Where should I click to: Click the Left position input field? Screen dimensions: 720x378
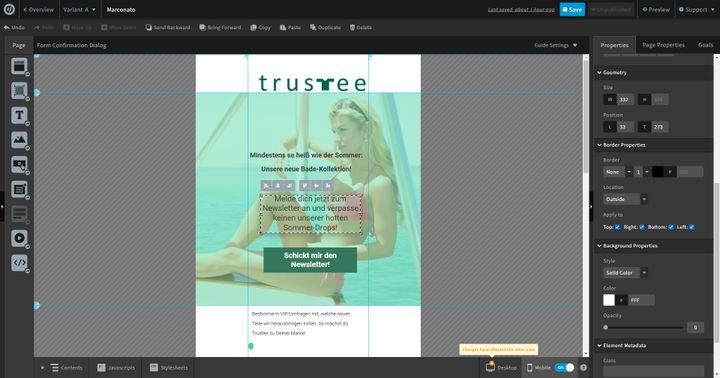[x=625, y=127]
